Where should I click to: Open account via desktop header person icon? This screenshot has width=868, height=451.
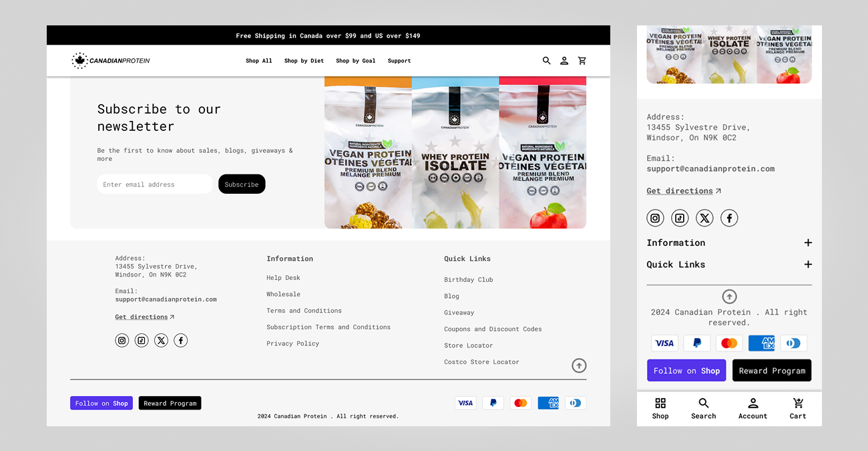click(x=564, y=61)
